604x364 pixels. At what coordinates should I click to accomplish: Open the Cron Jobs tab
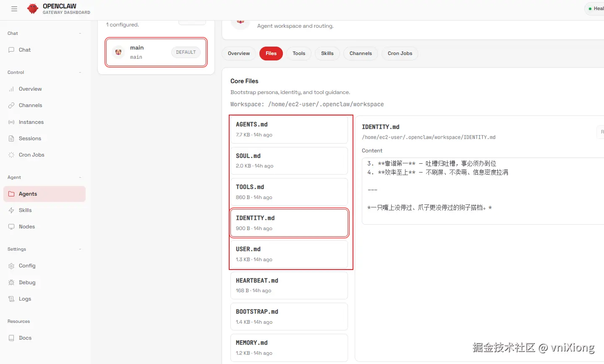[x=400, y=53]
